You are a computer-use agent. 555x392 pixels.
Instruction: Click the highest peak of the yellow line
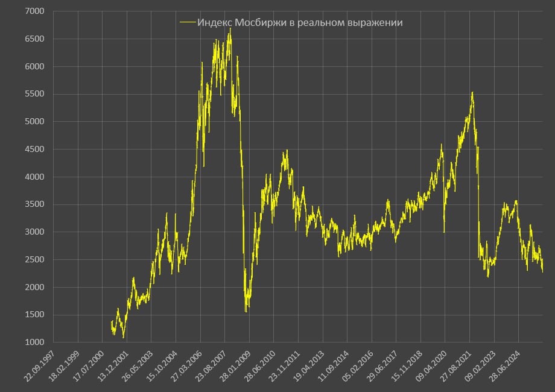230,29
